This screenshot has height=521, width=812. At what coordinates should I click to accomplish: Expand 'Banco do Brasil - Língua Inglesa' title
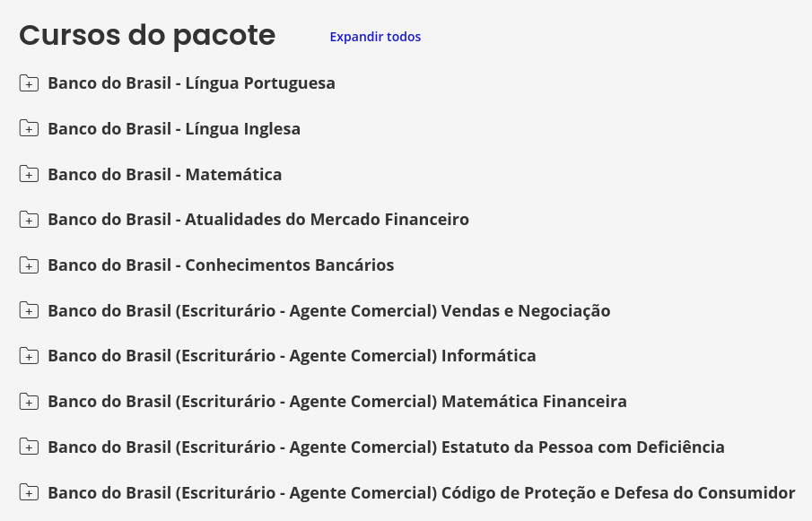tap(174, 129)
